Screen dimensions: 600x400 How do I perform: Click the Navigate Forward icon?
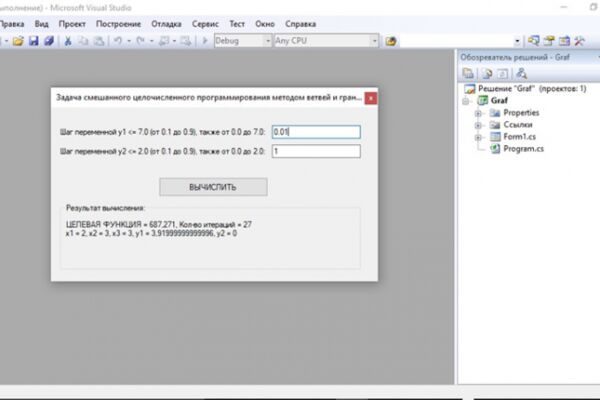(x=186, y=41)
